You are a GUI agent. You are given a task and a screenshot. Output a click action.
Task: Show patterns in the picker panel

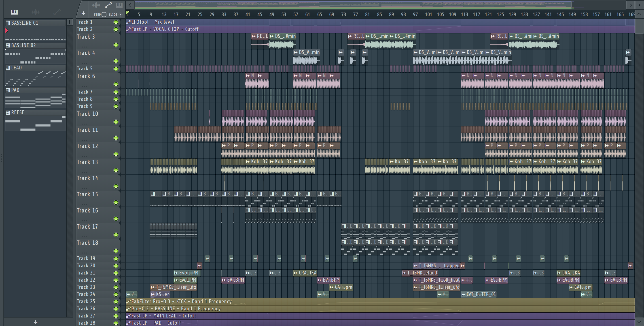14,12
